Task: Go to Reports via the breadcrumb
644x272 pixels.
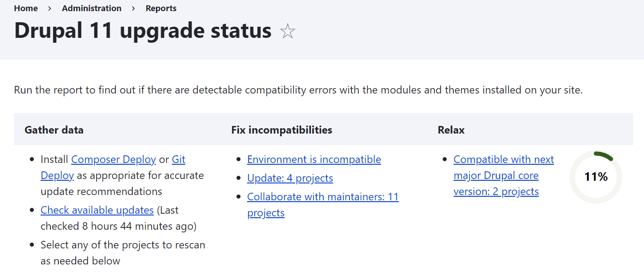Action: (161, 8)
